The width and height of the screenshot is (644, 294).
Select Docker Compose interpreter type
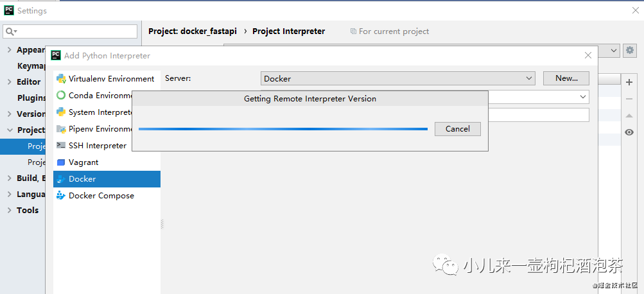pos(101,196)
